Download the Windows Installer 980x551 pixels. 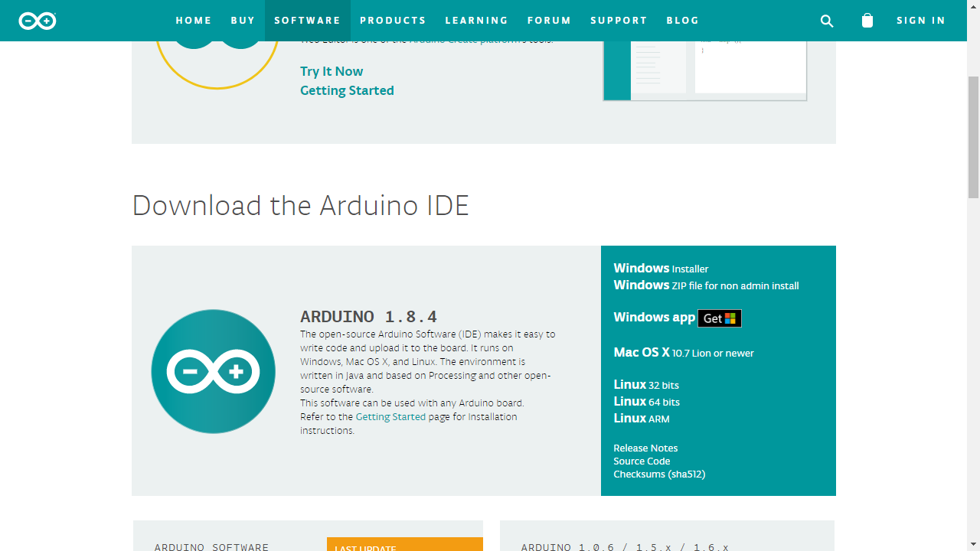coord(661,268)
